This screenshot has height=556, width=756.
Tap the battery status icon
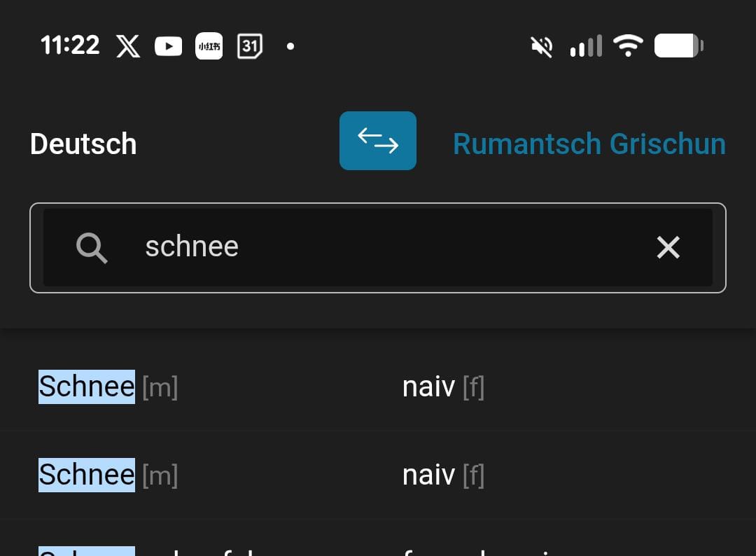click(678, 47)
